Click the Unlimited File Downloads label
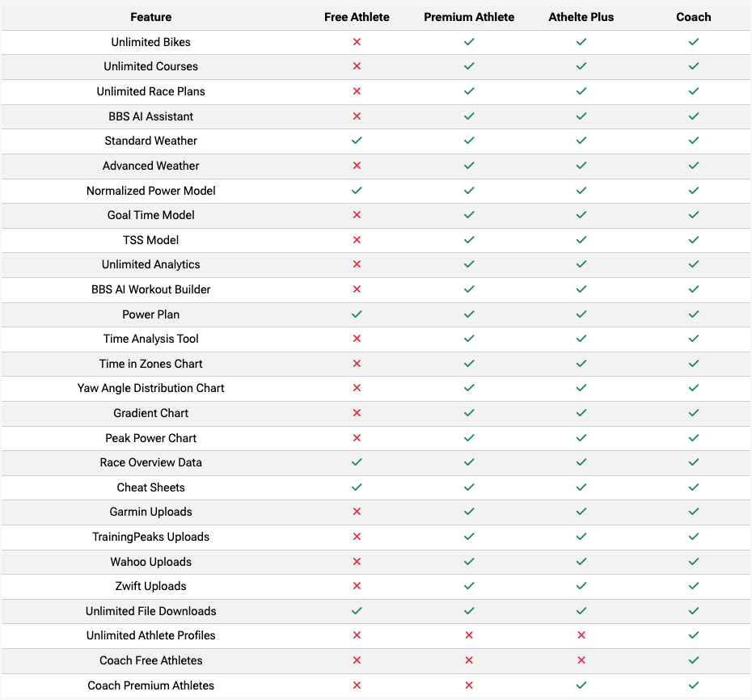The width and height of the screenshot is (752, 700). coord(151,611)
